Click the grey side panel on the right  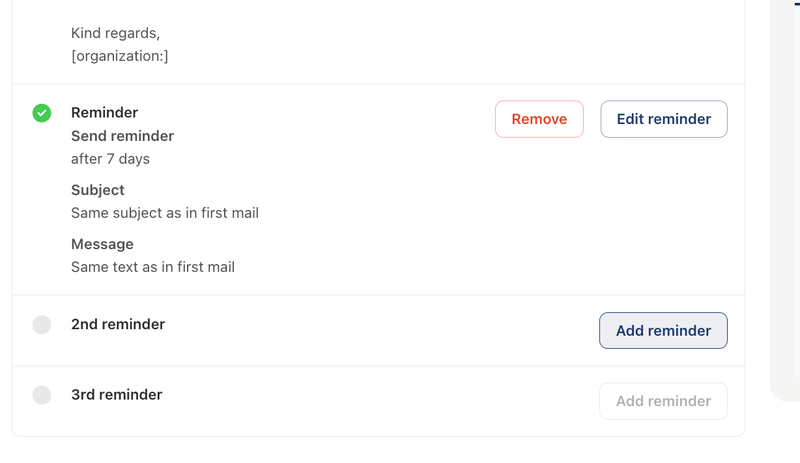coord(785,200)
